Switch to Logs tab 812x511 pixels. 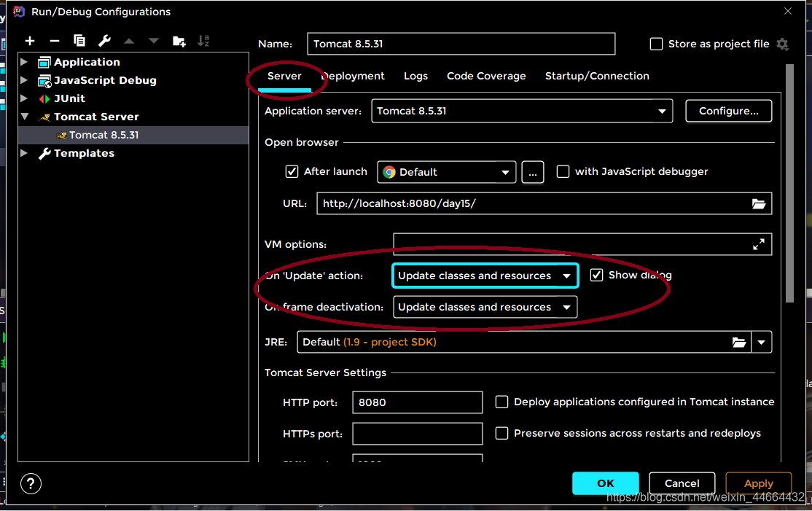point(415,76)
